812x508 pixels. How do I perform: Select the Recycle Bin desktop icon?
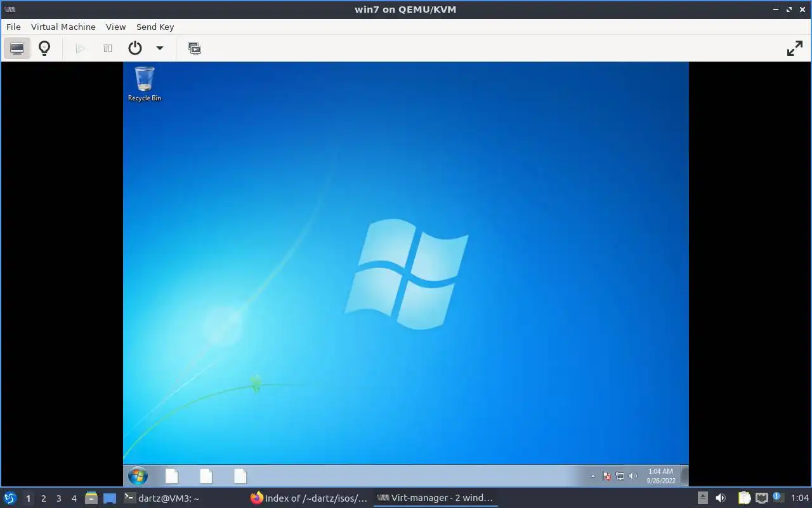point(145,84)
